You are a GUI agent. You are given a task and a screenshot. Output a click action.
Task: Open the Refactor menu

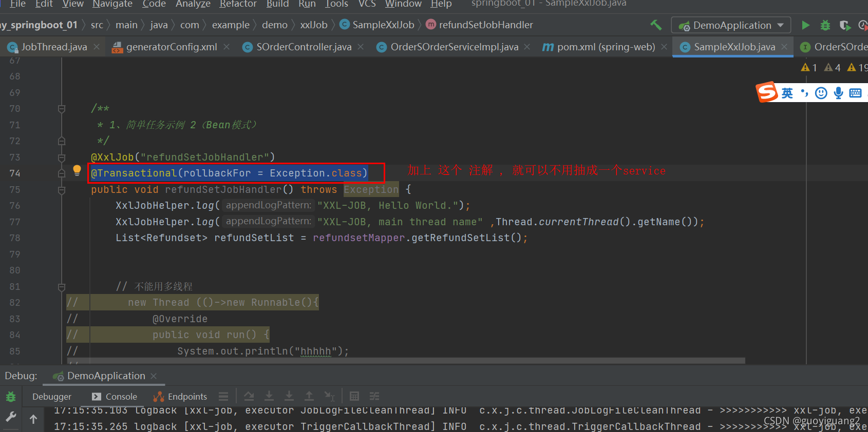coord(238,4)
